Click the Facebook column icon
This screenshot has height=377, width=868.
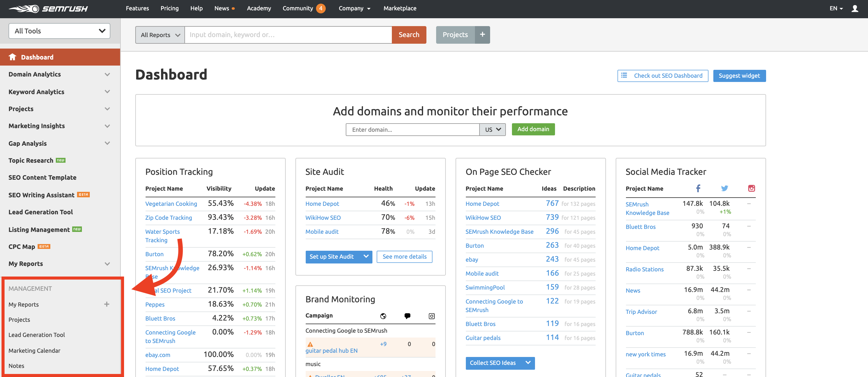(698, 188)
